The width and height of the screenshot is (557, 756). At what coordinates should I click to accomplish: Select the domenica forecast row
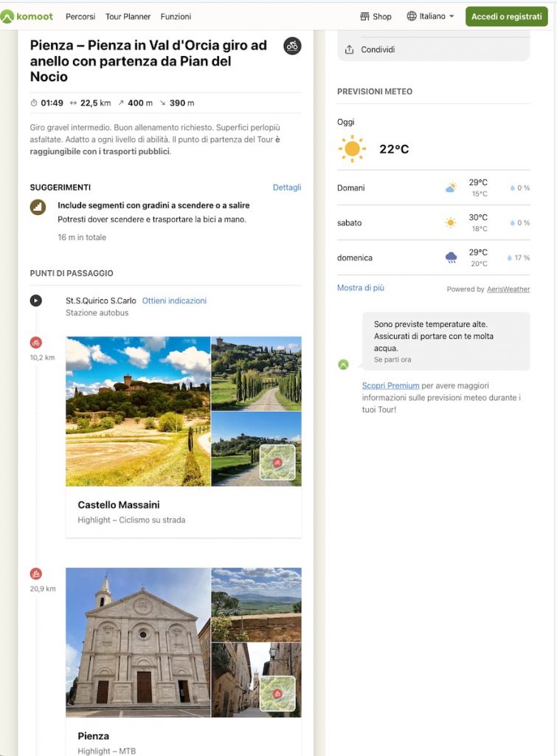(433, 258)
